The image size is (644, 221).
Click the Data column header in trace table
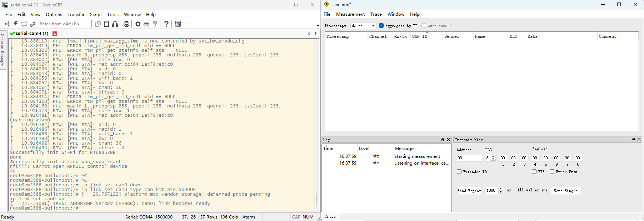click(x=561, y=36)
